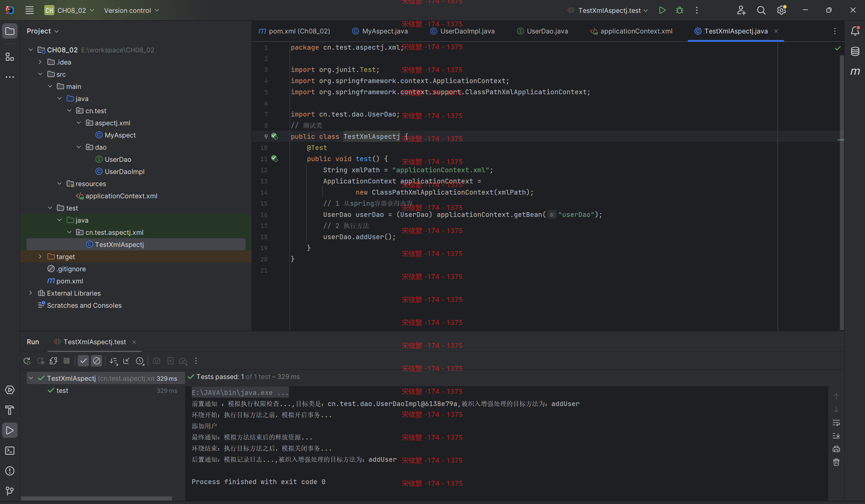Toggle Show Passed tests checkmark
The width and height of the screenshot is (865, 504).
pos(83,361)
